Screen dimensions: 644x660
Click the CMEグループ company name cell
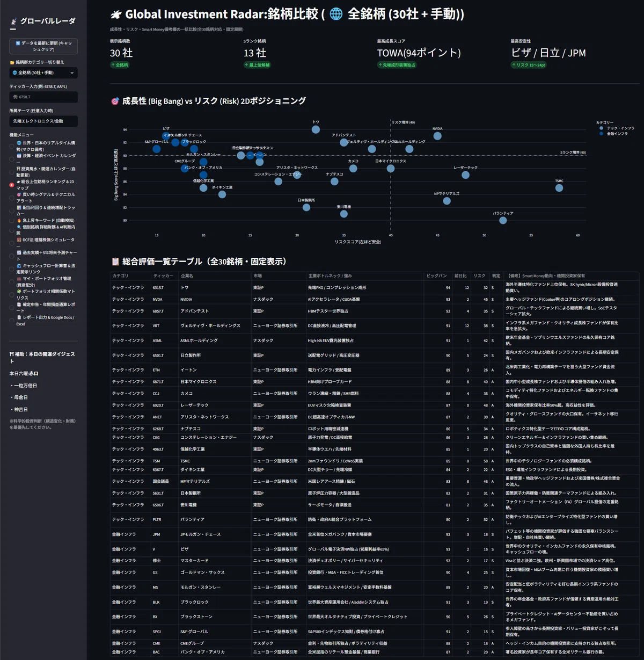click(215, 643)
